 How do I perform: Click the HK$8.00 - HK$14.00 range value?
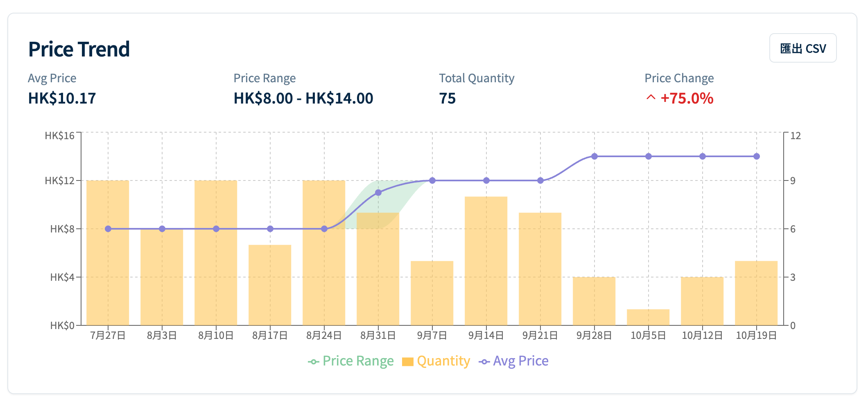click(303, 98)
